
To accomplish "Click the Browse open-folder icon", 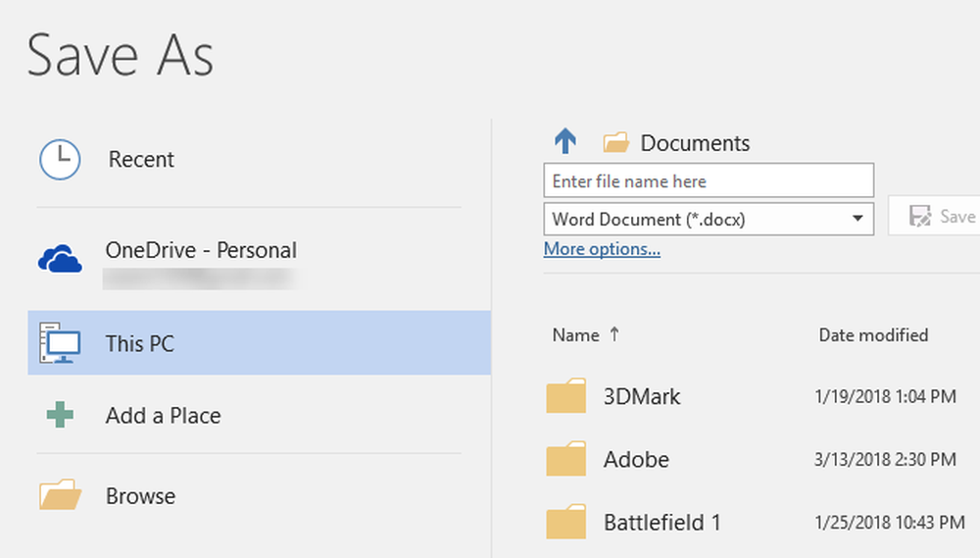I will [x=60, y=495].
